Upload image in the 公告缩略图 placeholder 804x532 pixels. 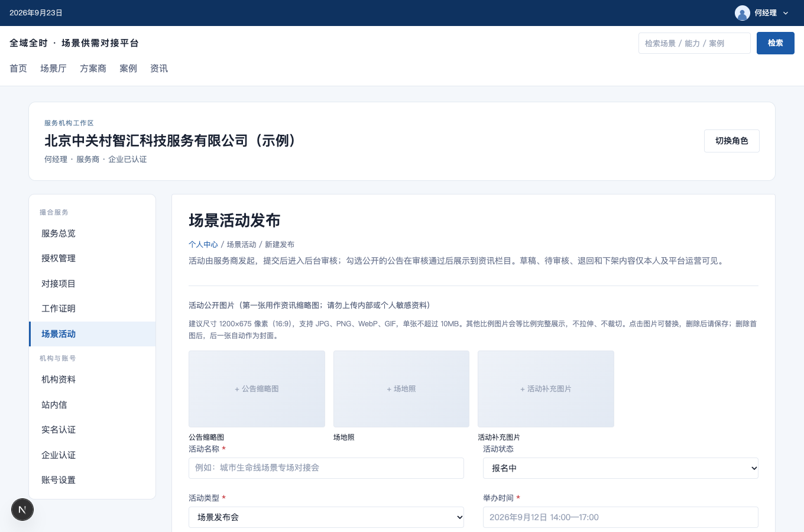257,389
